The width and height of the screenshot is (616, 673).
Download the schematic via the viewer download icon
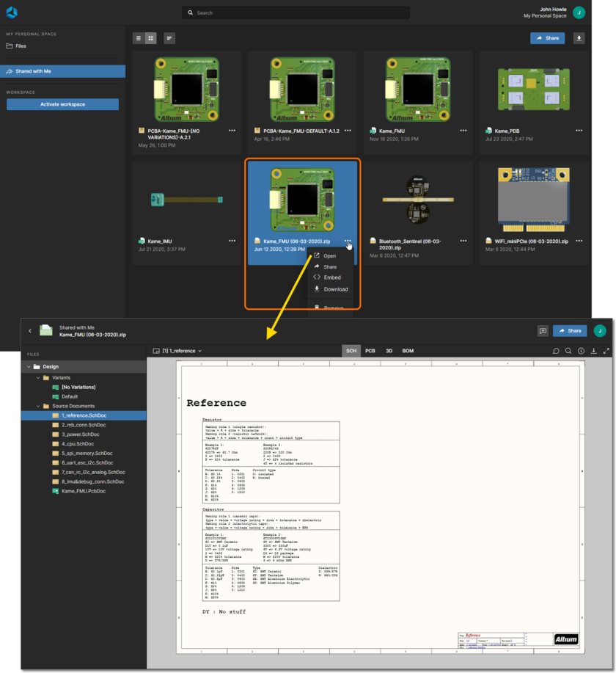594,351
